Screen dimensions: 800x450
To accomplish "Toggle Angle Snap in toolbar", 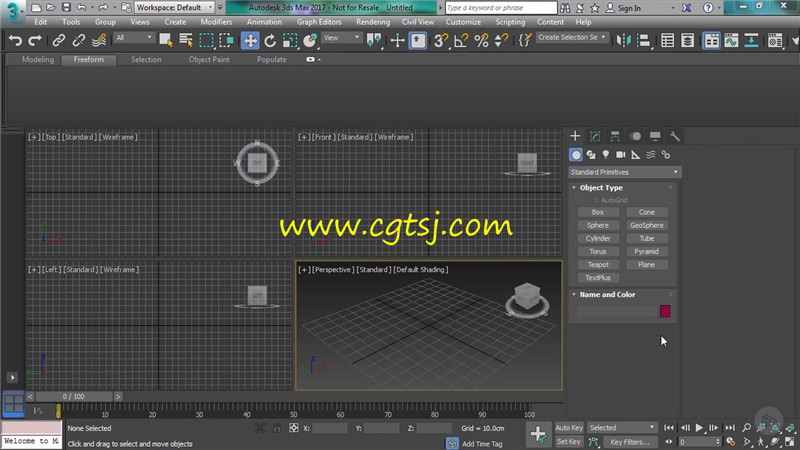I will 461,40.
